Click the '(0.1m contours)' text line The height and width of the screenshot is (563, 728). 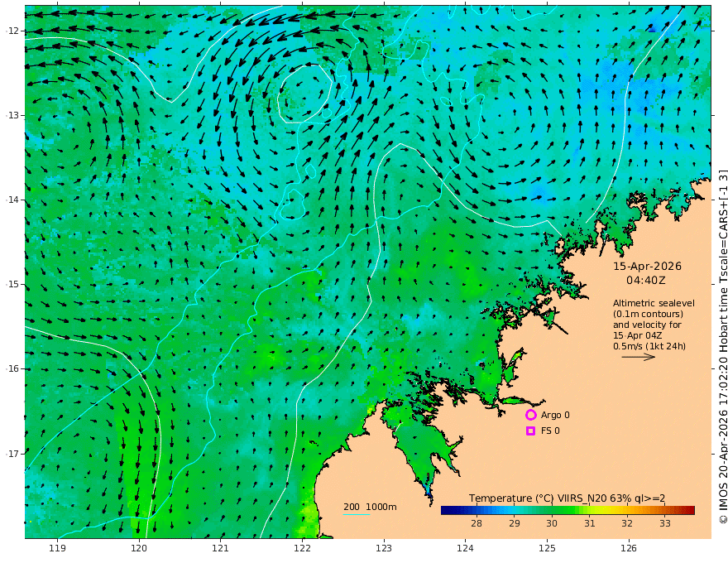[x=648, y=314]
